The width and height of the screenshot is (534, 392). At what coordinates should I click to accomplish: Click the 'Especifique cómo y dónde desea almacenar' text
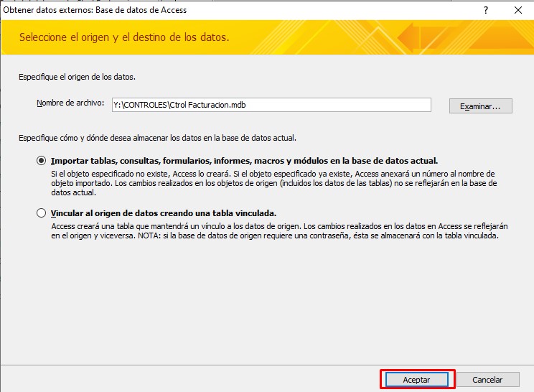[157, 138]
